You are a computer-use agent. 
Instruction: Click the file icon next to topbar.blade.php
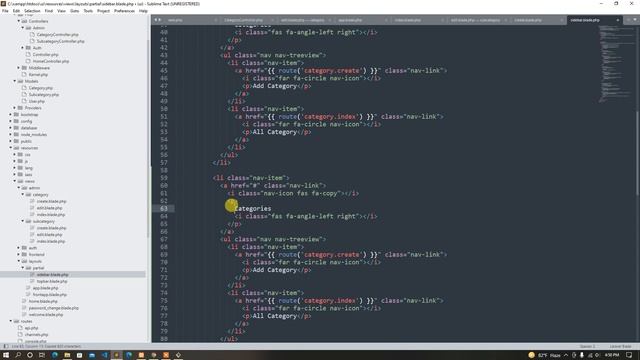pos(32,281)
